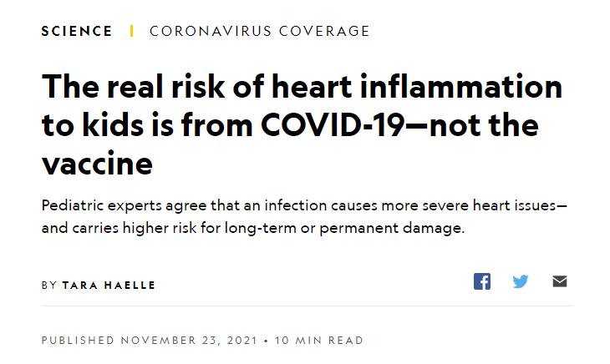Click the bullet separator before "10 MIN READ"
Image resolution: width=610 pixels, height=364 pixels.
pyautogui.click(x=266, y=341)
